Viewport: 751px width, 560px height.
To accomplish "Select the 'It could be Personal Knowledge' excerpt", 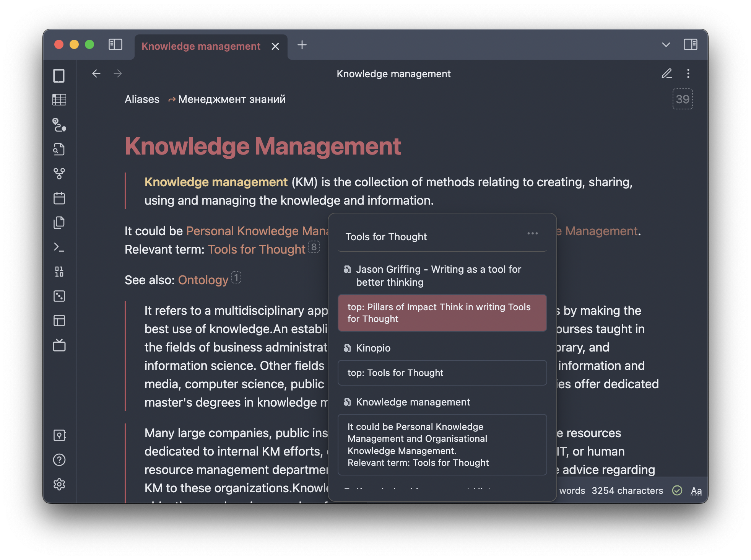I will (442, 445).
